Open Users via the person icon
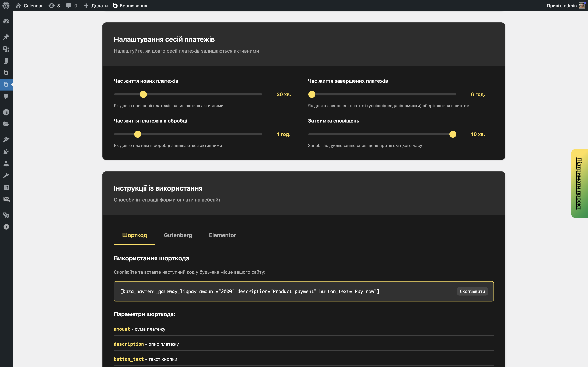Screen dimensions: 588x367 coord(6,164)
